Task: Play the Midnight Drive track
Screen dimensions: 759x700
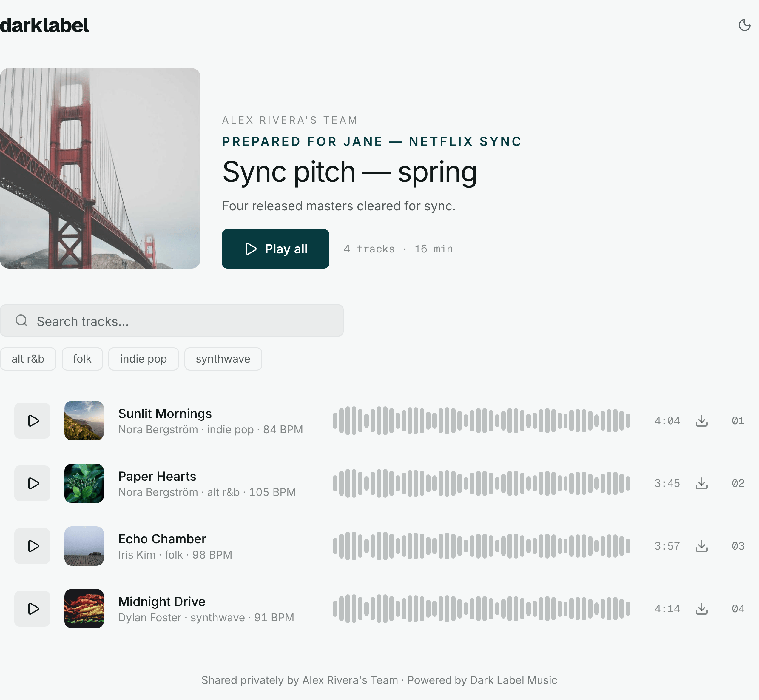Action: click(32, 608)
